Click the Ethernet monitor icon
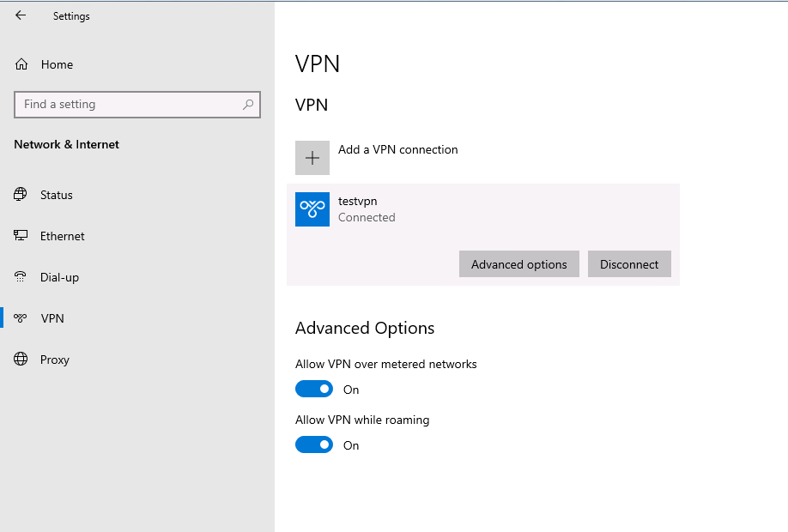788x532 pixels. click(21, 236)
